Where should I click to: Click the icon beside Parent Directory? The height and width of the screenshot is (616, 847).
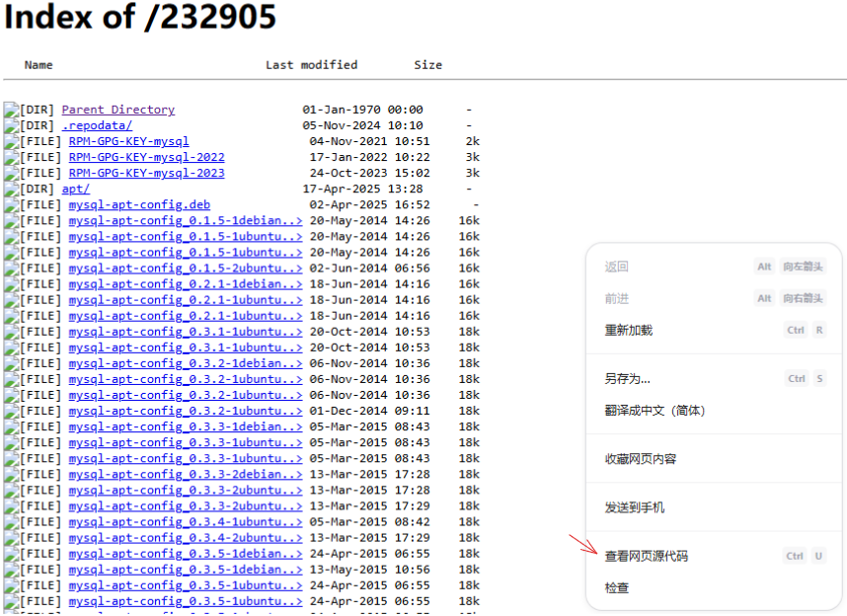pos(11,111)
